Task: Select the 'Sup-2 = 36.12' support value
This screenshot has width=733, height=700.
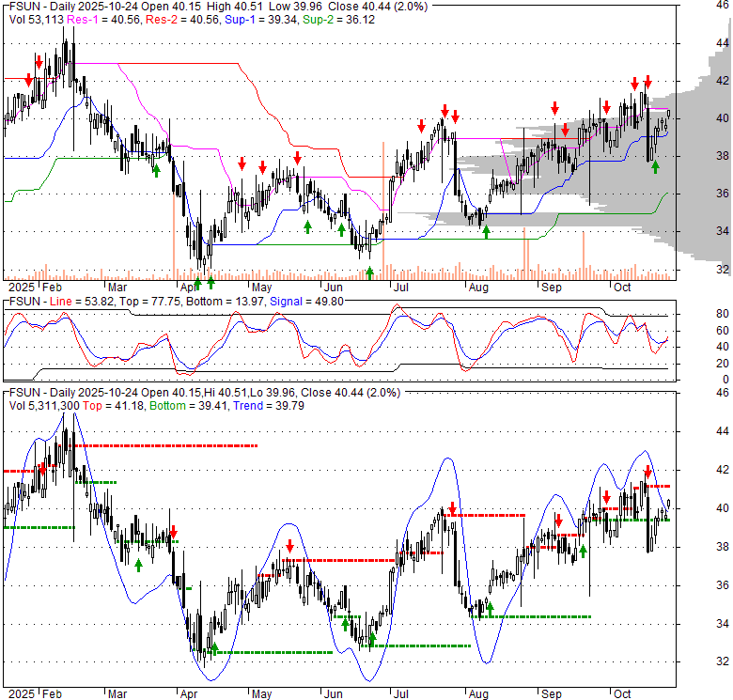Action: (338, 20)
